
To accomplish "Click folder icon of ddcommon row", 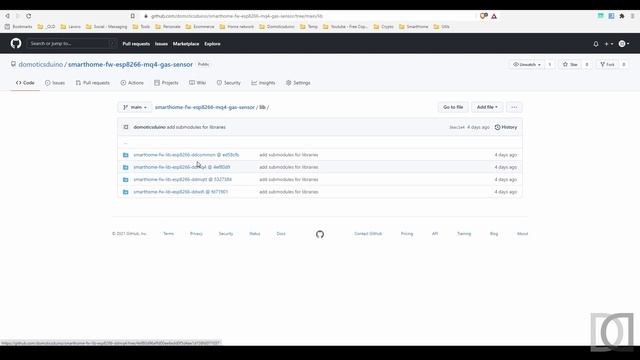I will pos(126,155).
